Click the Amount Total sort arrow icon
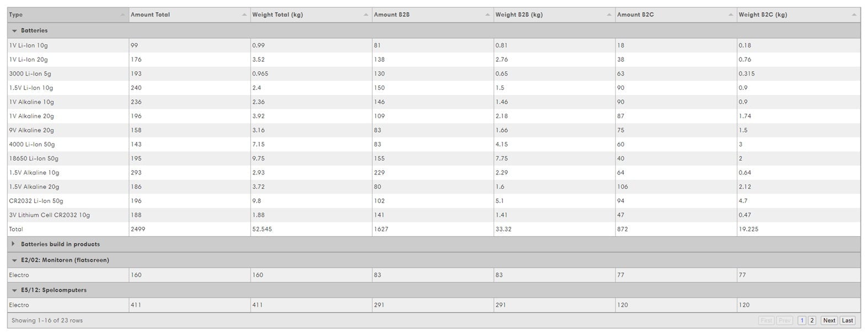 [x=244, y=15]
